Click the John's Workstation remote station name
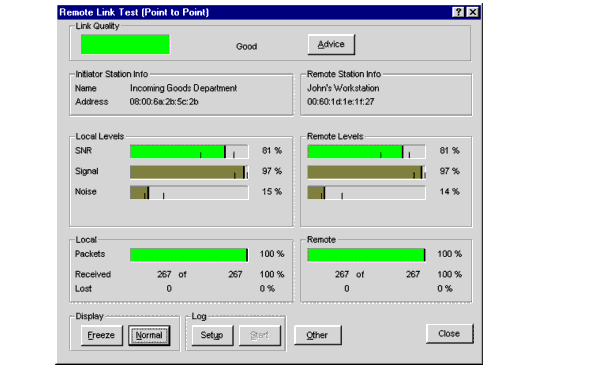The image size is (603, 370). pos(343,88)
